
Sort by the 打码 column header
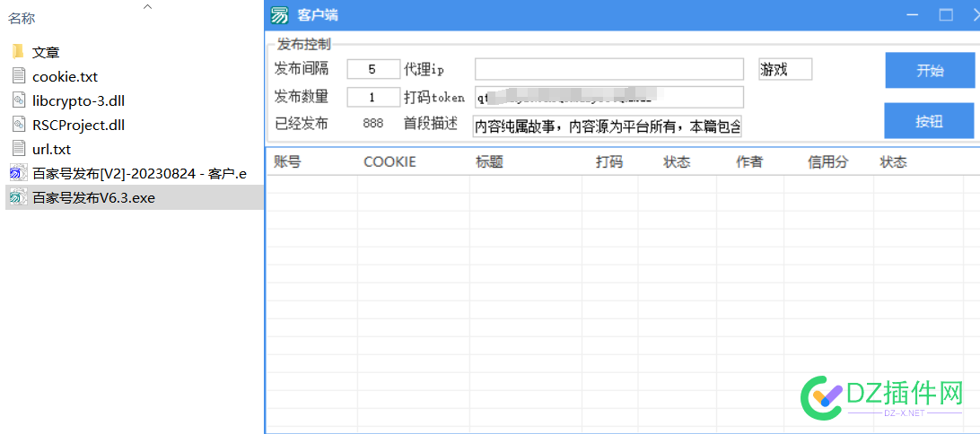(x=609, y=162)
